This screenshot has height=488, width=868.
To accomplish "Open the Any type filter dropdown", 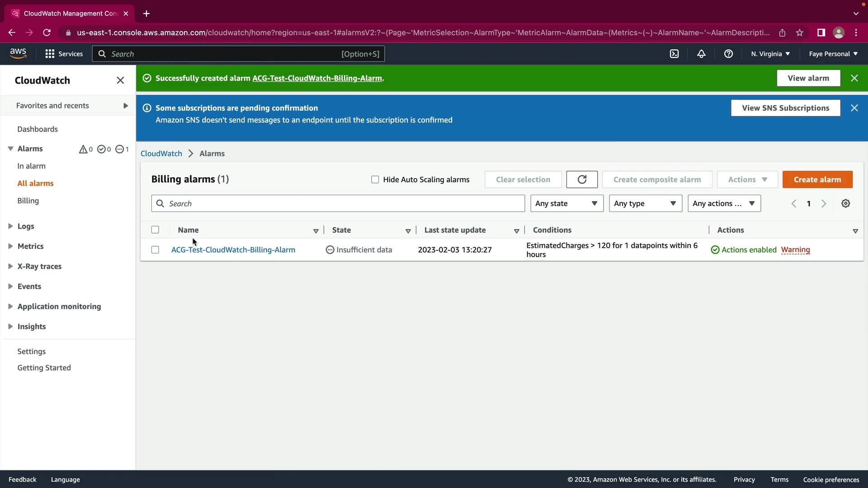I will pyautogui.click(x=645, y=203).
